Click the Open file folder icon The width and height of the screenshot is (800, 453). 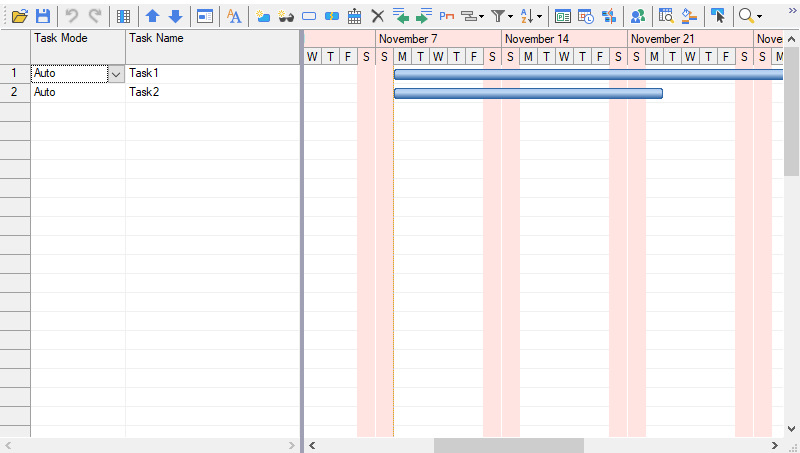click(x=19, y=16)
